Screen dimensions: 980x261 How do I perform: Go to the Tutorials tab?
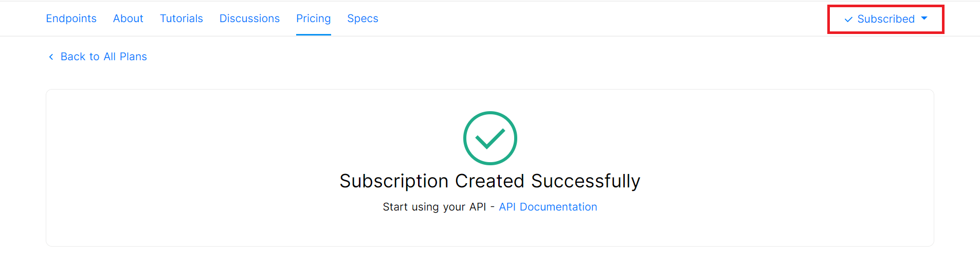click(x=182, y=19)
